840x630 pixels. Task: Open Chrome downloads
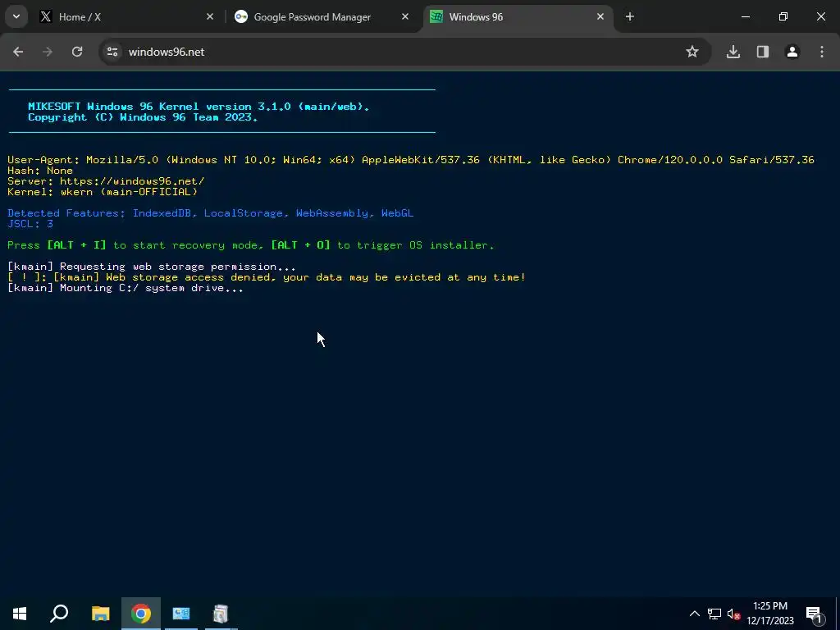tap(733, 52)
